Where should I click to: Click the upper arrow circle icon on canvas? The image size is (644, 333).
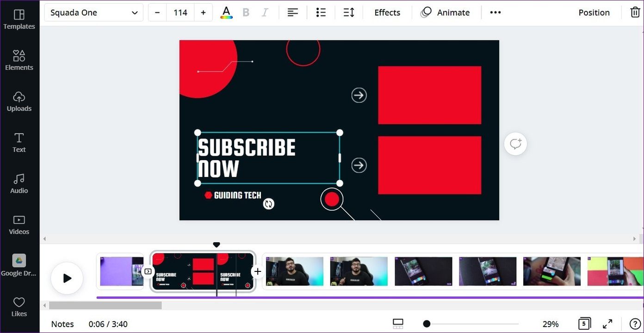click(359, 95)
